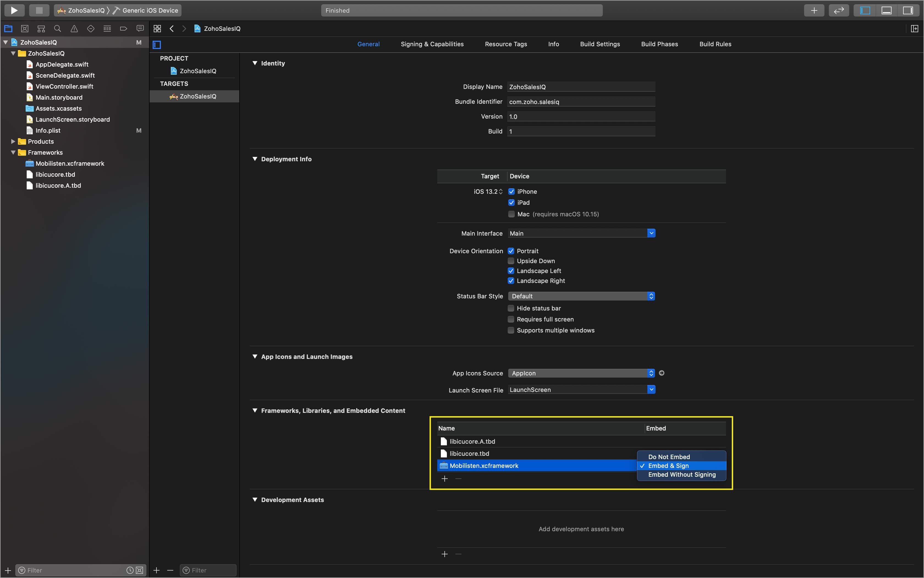The height and width of the screenshot is (578, 924).
Task: Edit the Display Name field
Action: pos(581,87)
